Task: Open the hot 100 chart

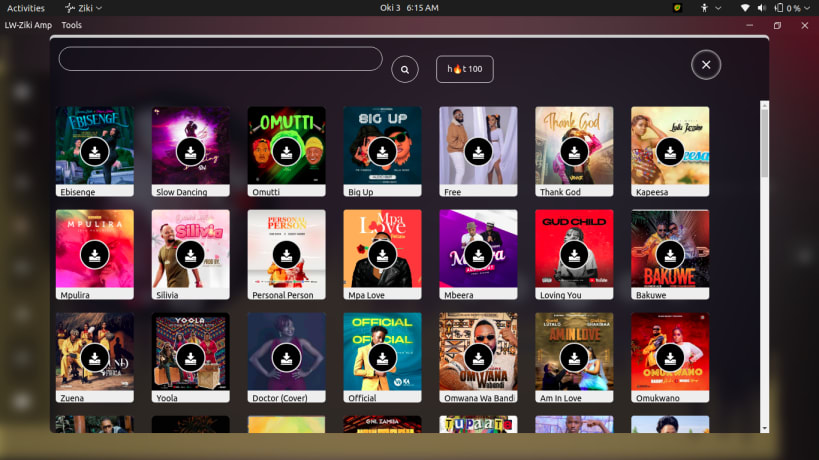Action: [465, 69]
